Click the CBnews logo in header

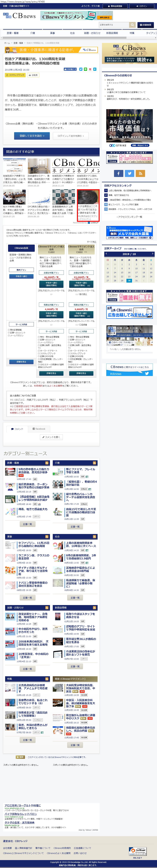pyautogui.click(x=19, y=16)
